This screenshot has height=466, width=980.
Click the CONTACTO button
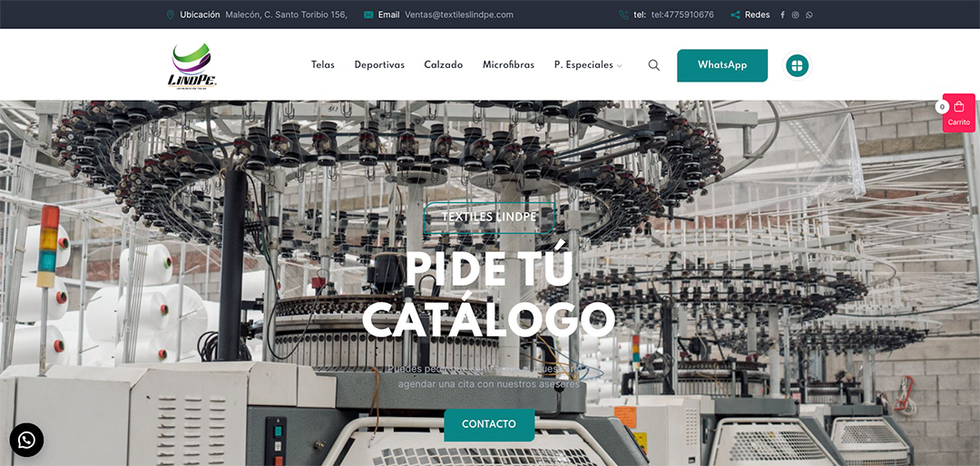(x=489, y=424)
